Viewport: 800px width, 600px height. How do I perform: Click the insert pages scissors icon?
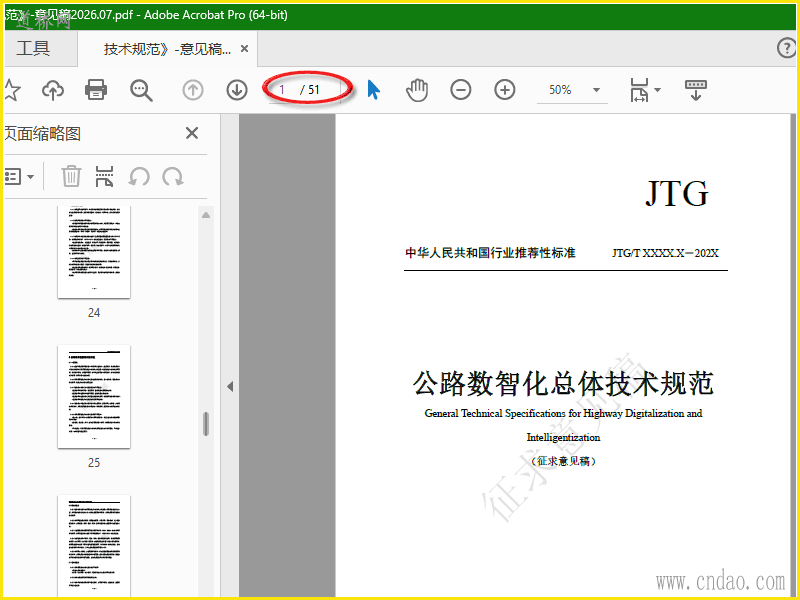tap(104, 177)
